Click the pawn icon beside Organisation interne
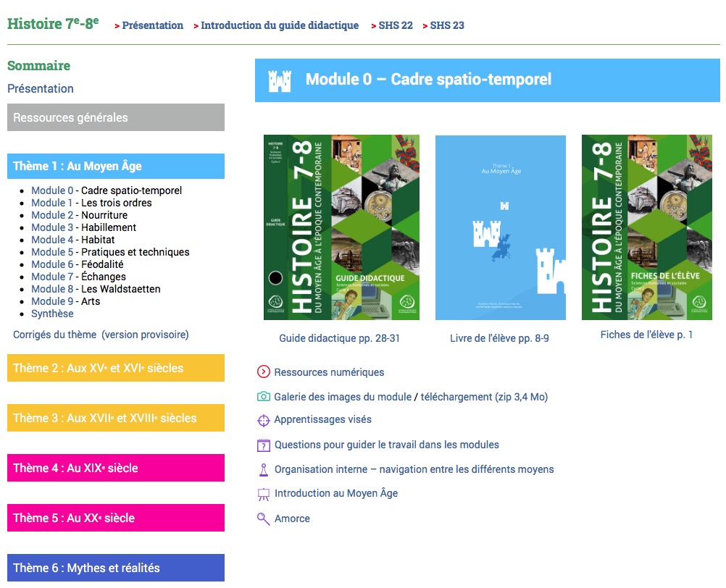Image resolution: width=726 pixels, height=588 pixels. point(264,470)
